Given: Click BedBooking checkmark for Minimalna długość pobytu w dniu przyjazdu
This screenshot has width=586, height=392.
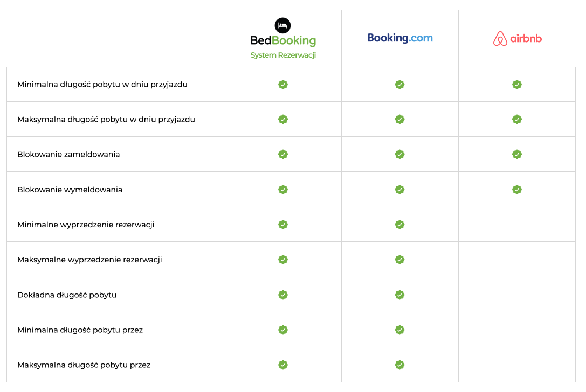Looking at the screenshot, I should [x=283, y=85].
